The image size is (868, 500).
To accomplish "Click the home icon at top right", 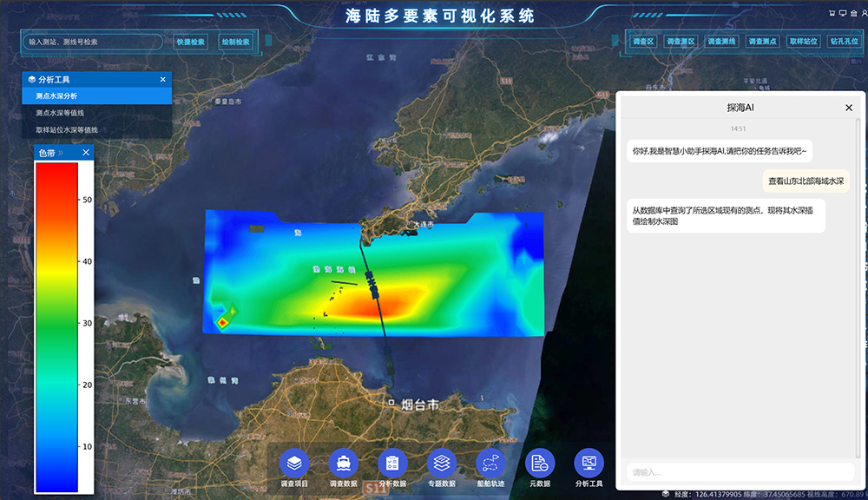I will point(853,13).
